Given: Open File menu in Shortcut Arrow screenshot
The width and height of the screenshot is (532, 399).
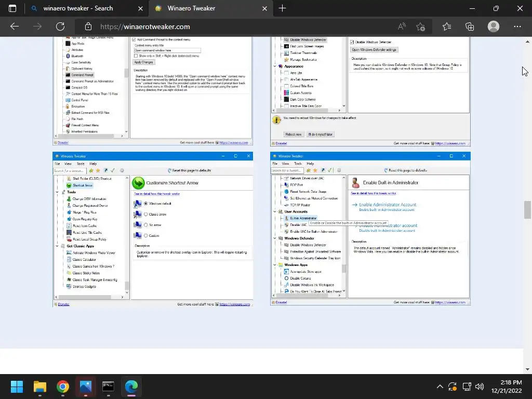Looking at the screenshot, I should point(57,164).
